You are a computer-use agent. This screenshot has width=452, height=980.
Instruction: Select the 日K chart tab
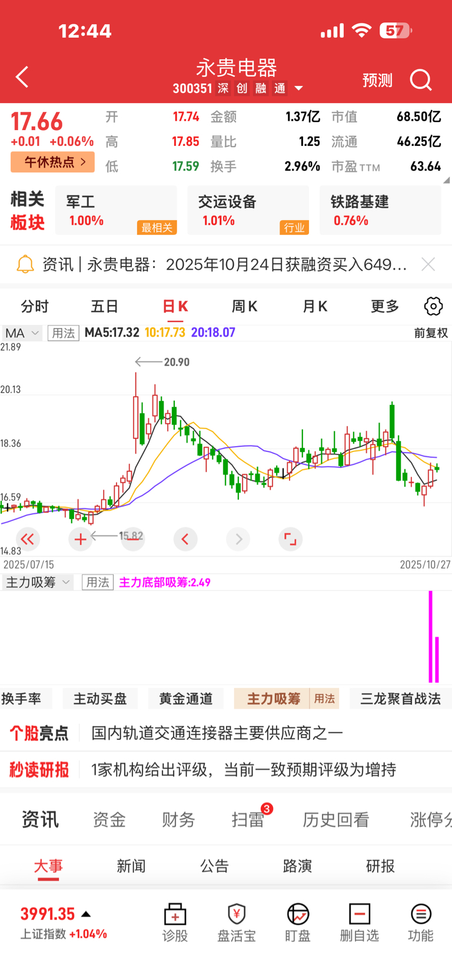coord(175,306)
